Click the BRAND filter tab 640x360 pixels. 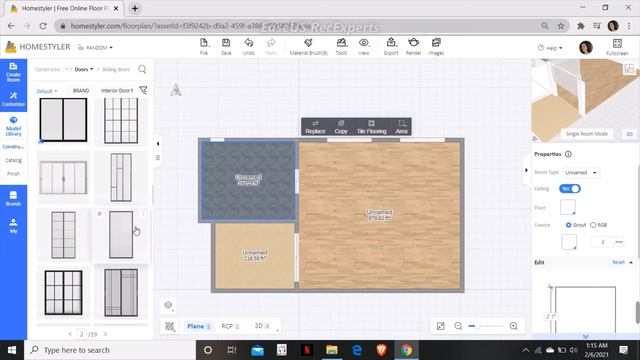click(x=81, y=91)
